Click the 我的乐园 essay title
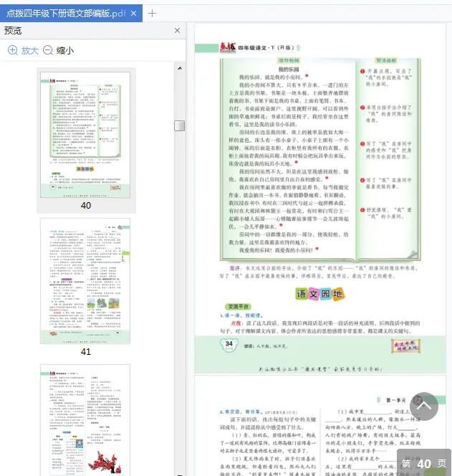Image resolution: width=452 pixels, height=476 pixels. 289,70
